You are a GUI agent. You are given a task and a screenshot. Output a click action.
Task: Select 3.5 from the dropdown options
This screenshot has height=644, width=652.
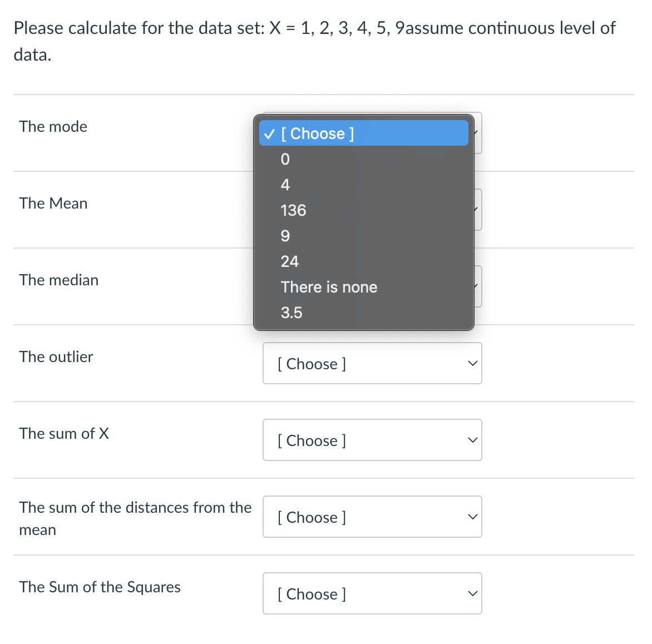(x=292, y=313)
